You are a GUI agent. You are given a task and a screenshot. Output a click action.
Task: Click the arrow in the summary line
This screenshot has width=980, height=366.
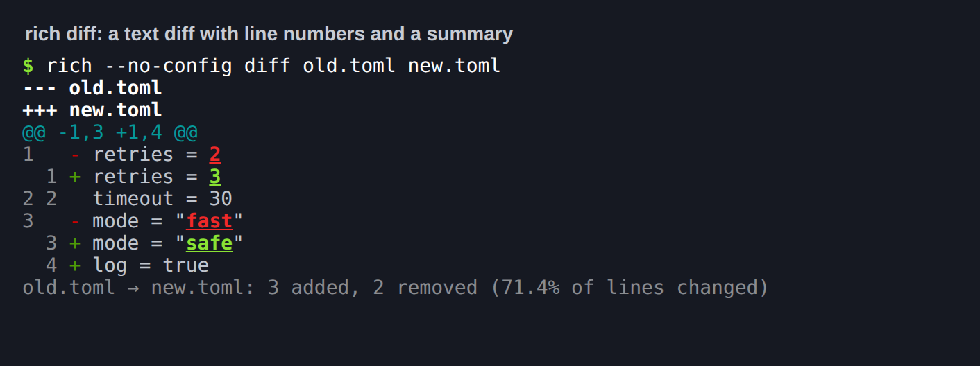(133, 288)
